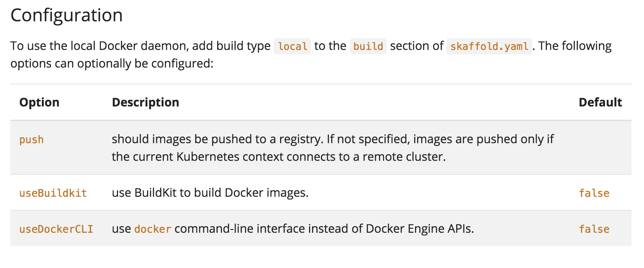
Task: Click the Configuration heading
Action: [x=67, y=15]
